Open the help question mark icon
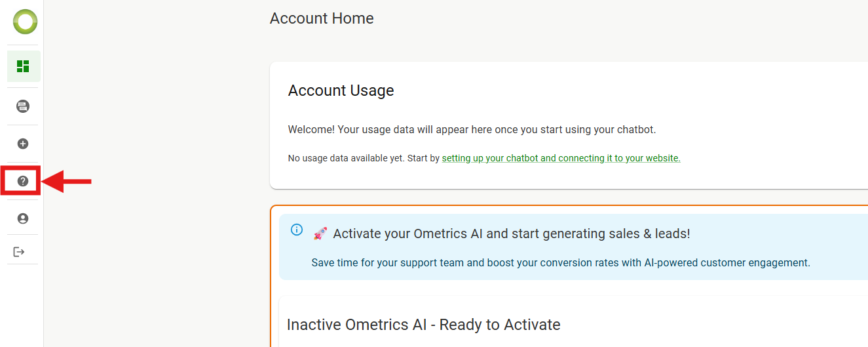Screen dimensions: 868x347 (x=23, y=181)
